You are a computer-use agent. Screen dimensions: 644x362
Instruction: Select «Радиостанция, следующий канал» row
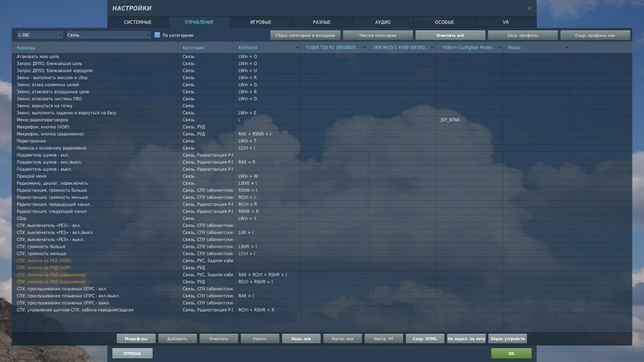pos(322,211)
